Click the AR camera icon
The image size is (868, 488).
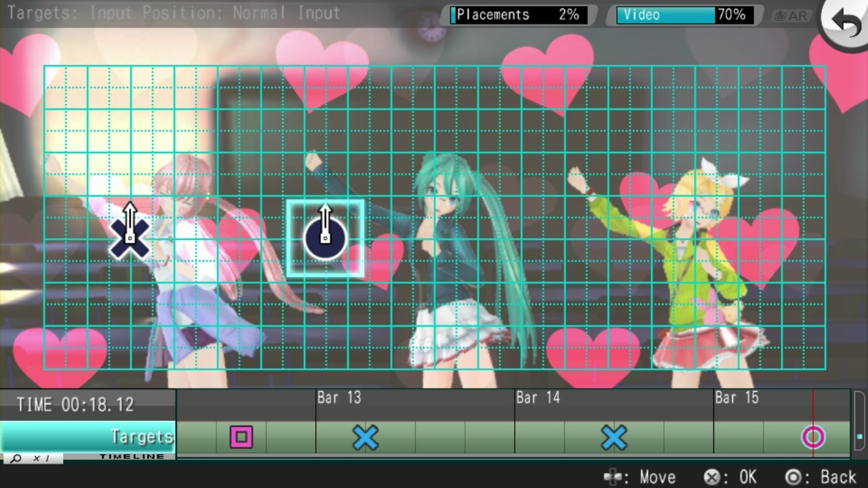(792, 16)
